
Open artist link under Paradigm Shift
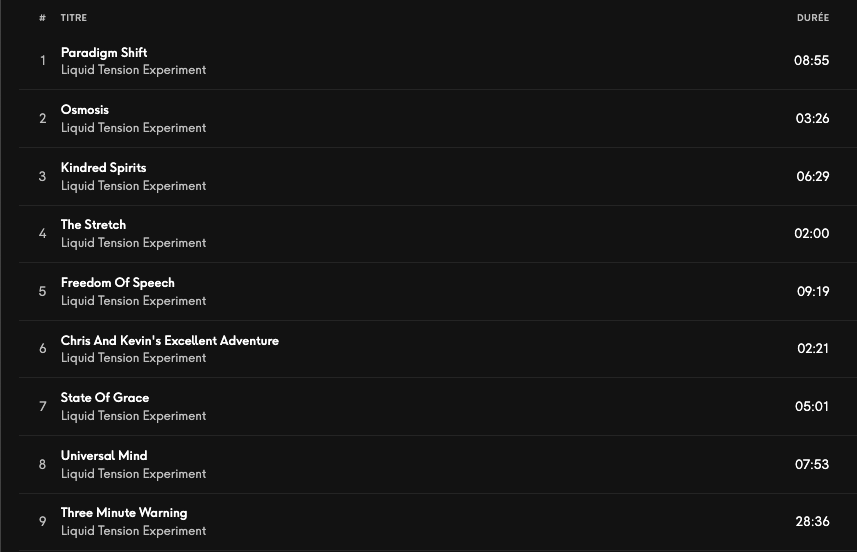coord(133,70)
